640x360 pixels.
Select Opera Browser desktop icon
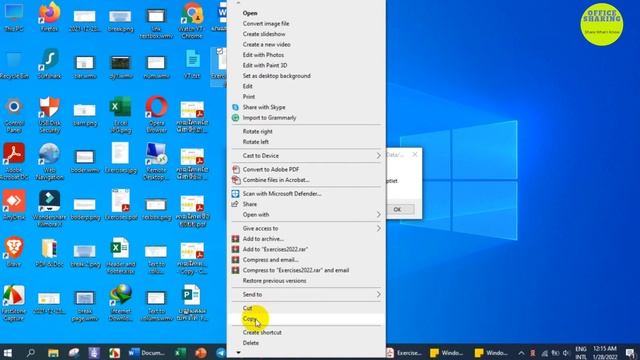pos(156,116)
